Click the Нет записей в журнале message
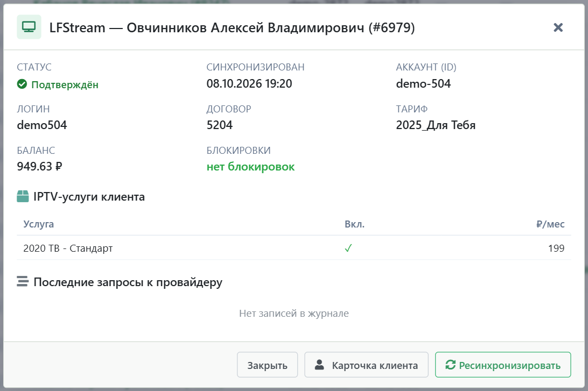Viewport: 588px width, 391px height. pyautogui.click(x=294, y=313)
